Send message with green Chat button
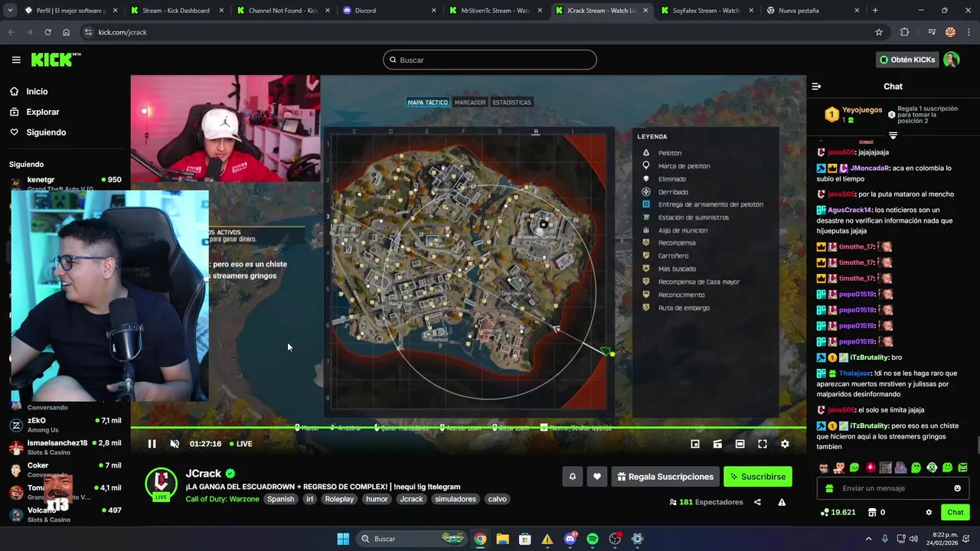This screenshot has height=551, width=980. [x=955, y=512]
